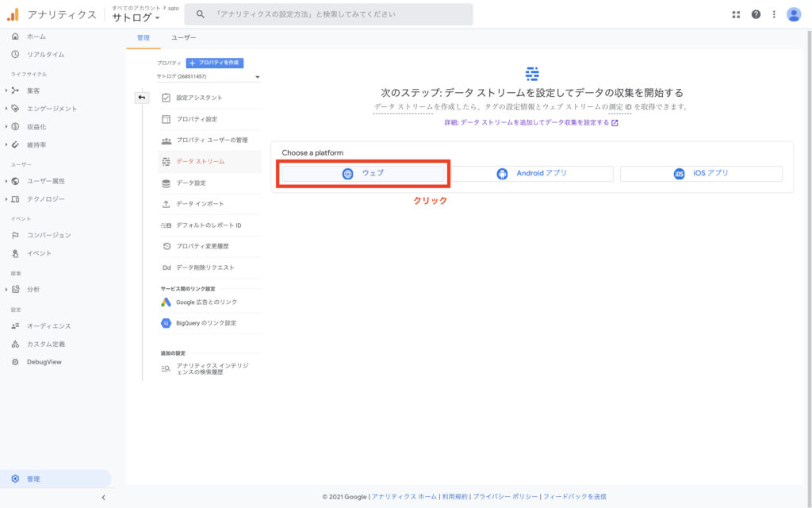Click the back arrow button beside property column
The image size is (812, 508).
click(142, 98)
